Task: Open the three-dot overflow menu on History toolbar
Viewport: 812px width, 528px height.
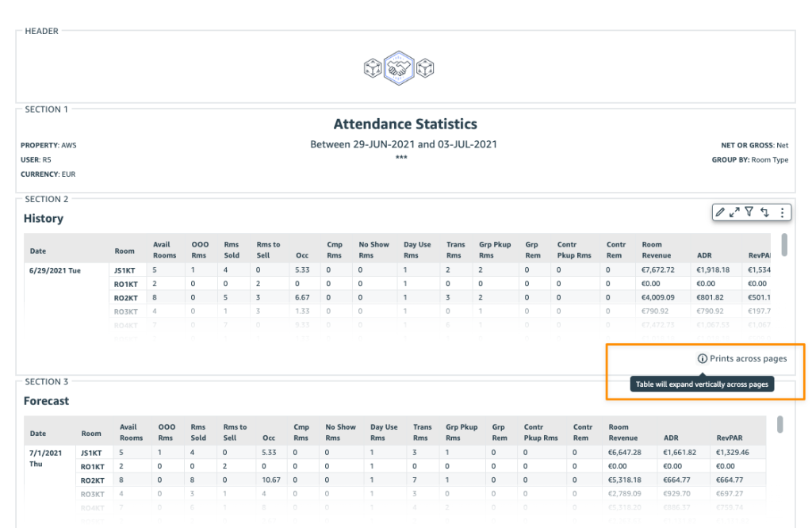Action: click(x=783, y=212)
